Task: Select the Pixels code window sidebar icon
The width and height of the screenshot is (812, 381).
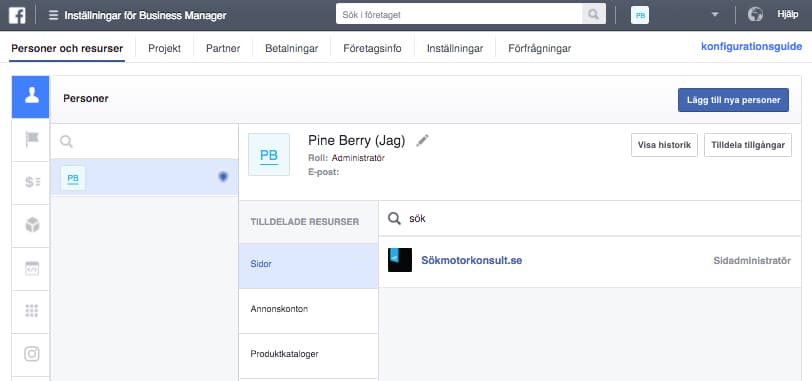Action: [x=32, y=268]
